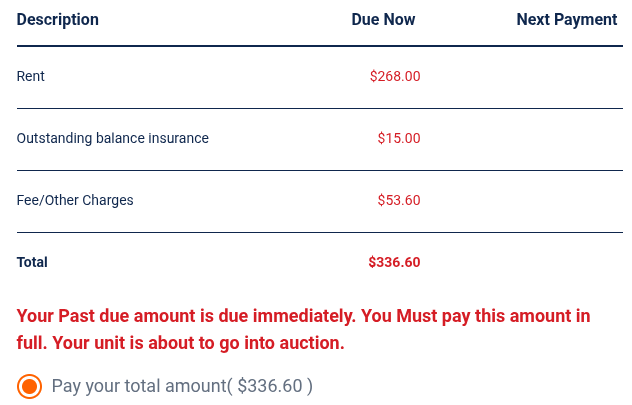Click the $53.60 fee amount
The height and width of the screenshot is (405, 632).
399,200
